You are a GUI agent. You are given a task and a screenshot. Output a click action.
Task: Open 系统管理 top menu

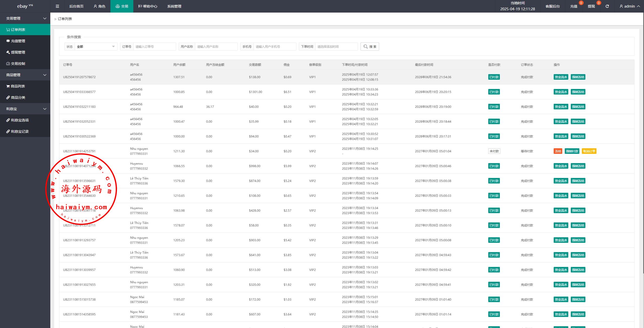coord(174,6)
